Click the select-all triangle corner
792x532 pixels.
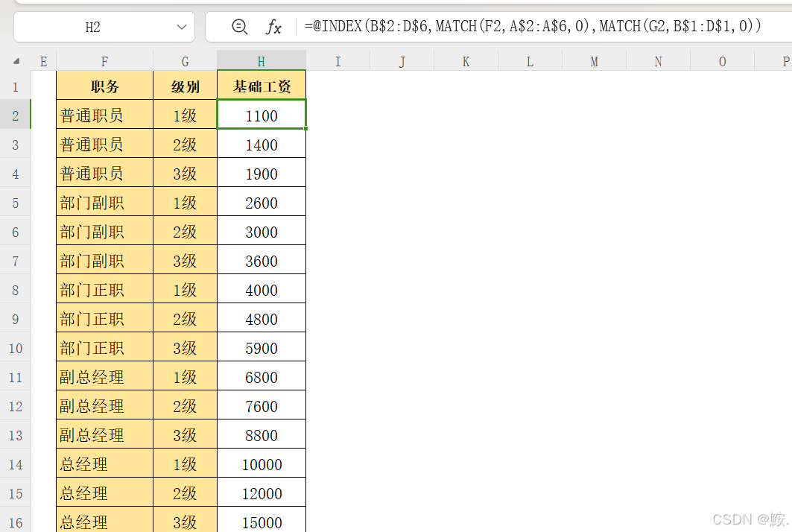point(16,61)
